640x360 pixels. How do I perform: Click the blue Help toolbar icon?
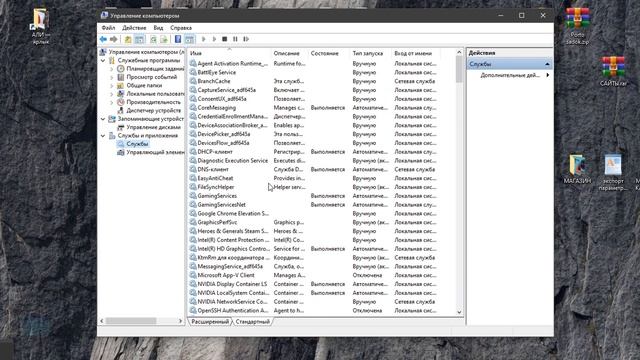coord(178,39)
